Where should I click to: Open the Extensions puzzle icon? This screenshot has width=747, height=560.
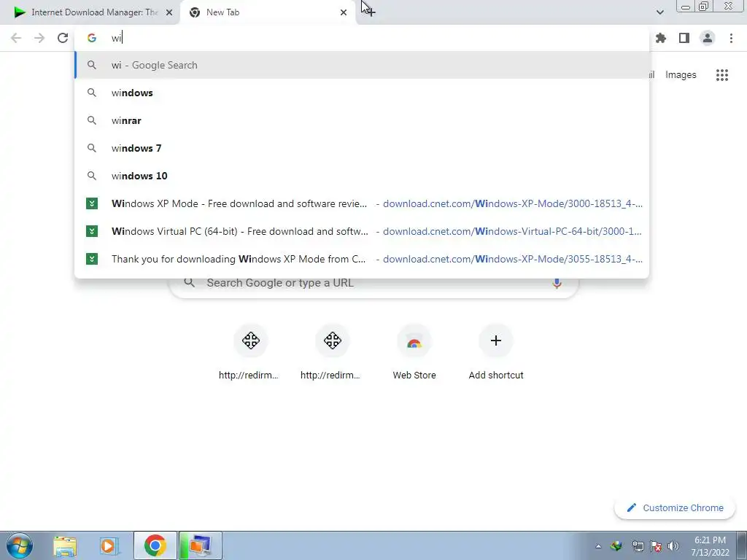point(661,38)
